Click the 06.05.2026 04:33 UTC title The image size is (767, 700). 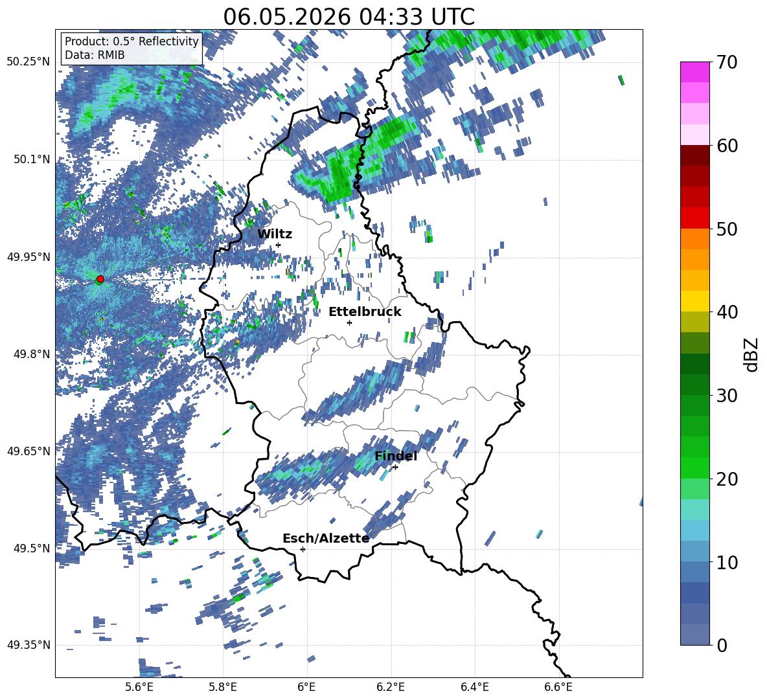coord(349,17)
